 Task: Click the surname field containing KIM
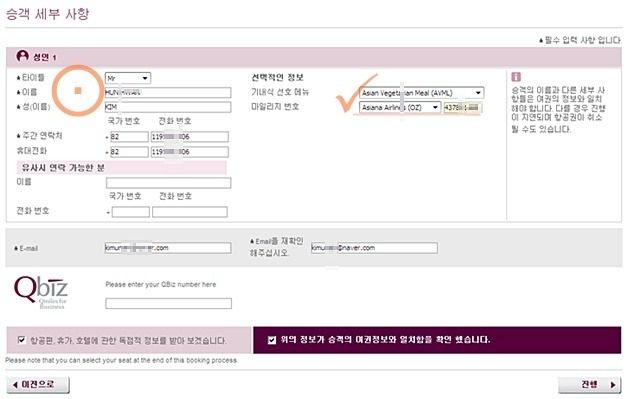click(168, 107)
